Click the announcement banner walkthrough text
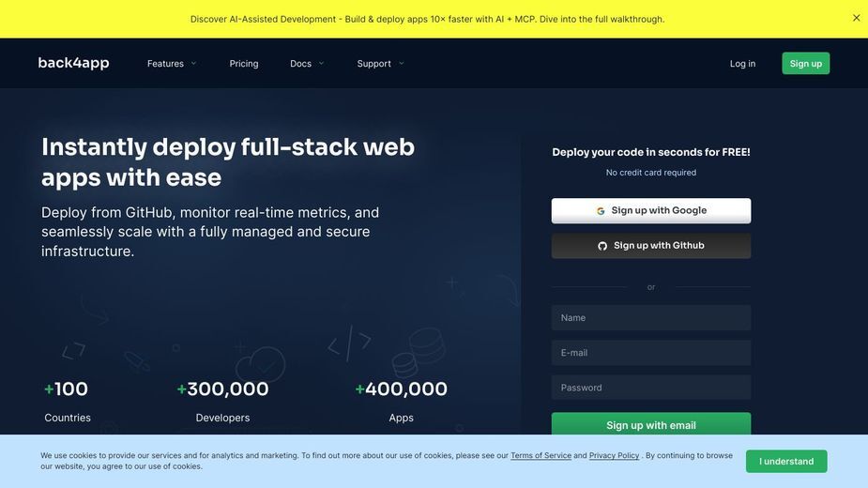Viewport: 868px width, 488px height. (427, 19)
